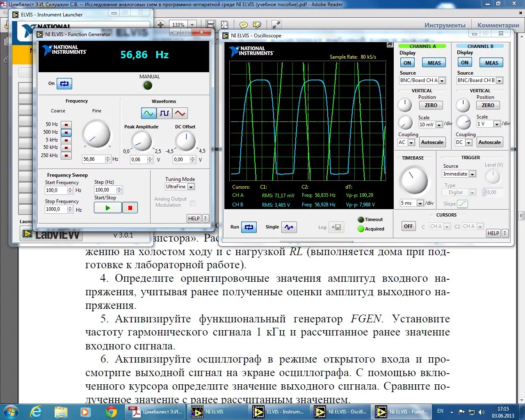Toggle the MANUAL mode LED indicator
Viewport: 525px width, 420px height.
coord(148,85)
